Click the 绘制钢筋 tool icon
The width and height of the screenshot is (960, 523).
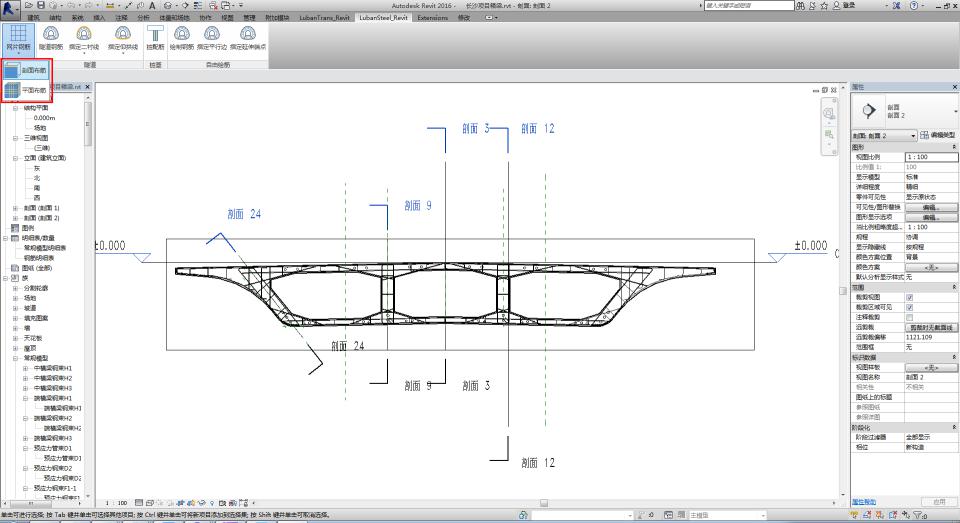(x=183, y=37)
